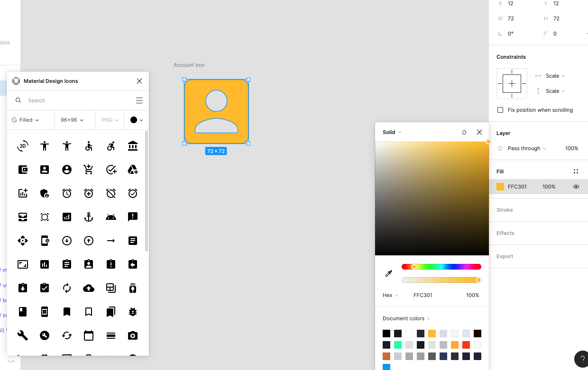Select the wrench build icon
Image resolution: width=588 pixels, height=370 pixels.
coord(23,335)
